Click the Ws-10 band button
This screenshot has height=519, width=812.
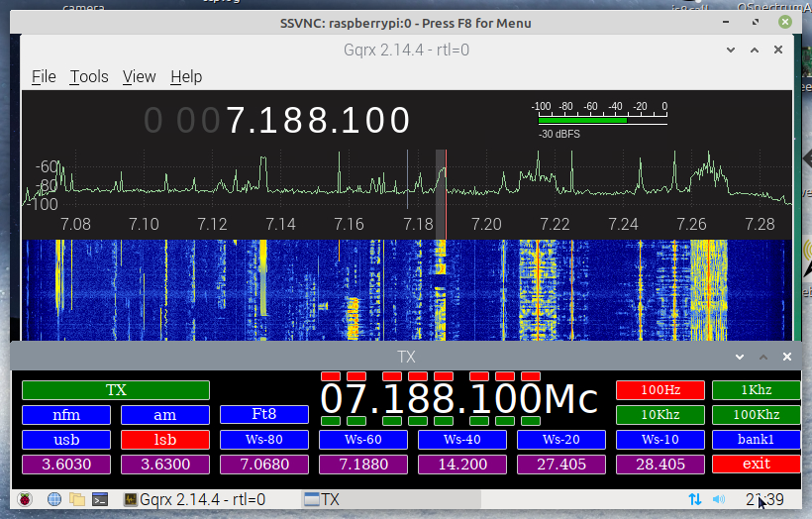tap(660, 440)
